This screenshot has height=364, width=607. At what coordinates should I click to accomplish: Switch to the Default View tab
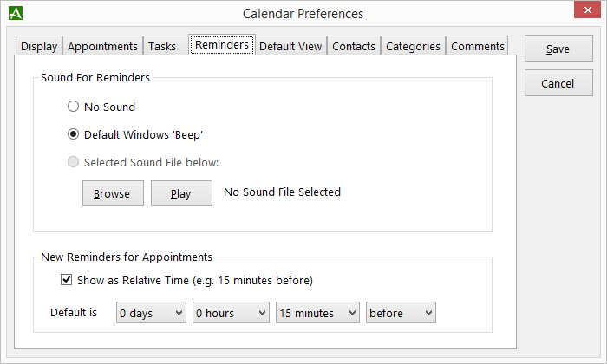(290, 46)
